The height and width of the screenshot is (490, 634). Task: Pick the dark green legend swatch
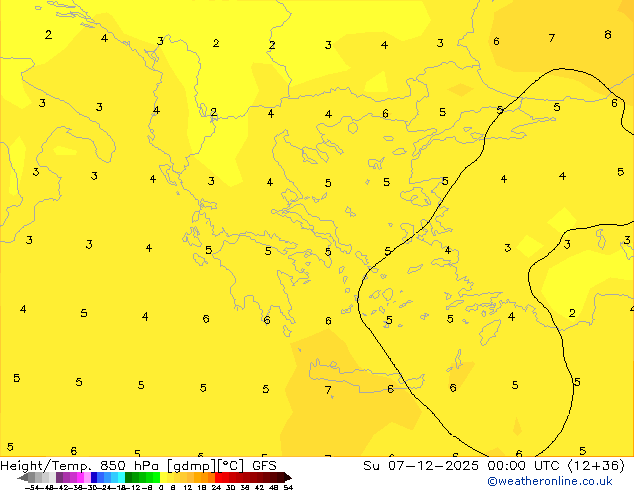129,478
